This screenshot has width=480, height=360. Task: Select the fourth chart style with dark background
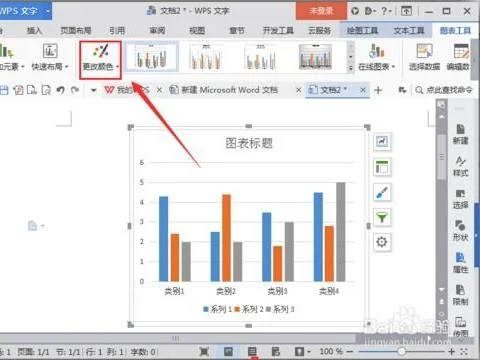[316, 57]
